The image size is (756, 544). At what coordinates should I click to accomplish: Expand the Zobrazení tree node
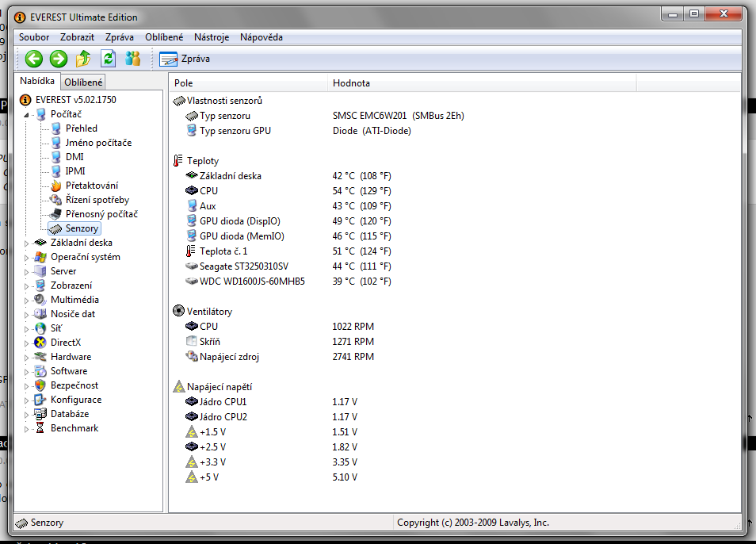tap(26, 286)
